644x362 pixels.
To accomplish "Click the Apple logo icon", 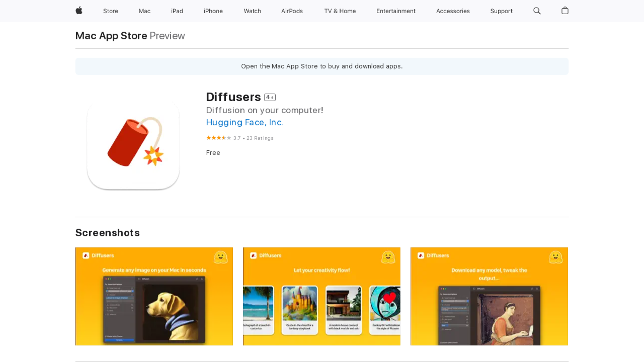I will pyautogui.click(x=79, y=11).
